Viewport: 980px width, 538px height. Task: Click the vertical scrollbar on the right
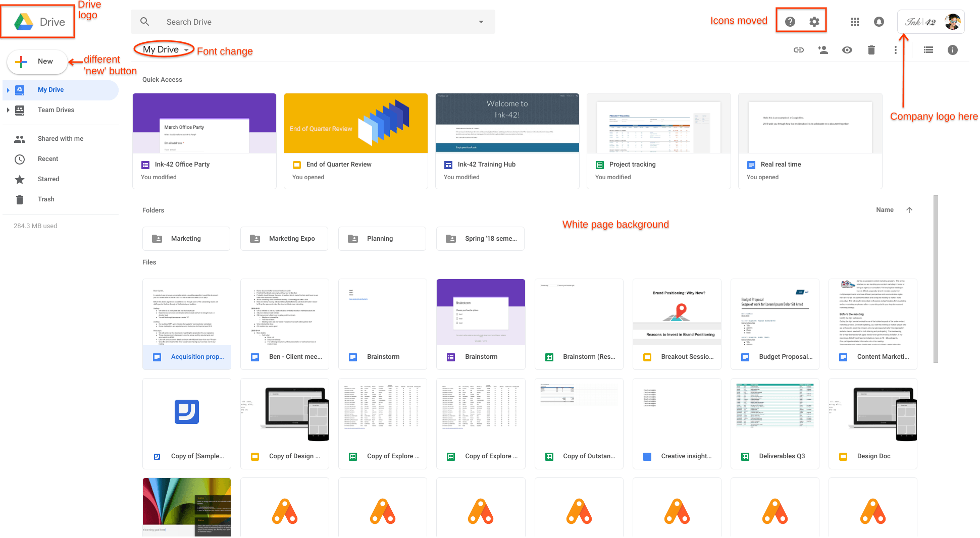(x=936, y=279)
